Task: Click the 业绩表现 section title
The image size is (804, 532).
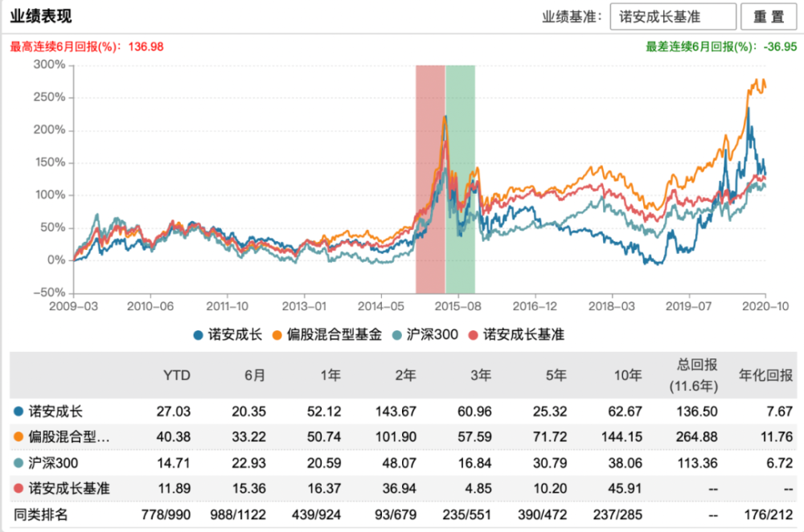Action: tap(41, 16)
